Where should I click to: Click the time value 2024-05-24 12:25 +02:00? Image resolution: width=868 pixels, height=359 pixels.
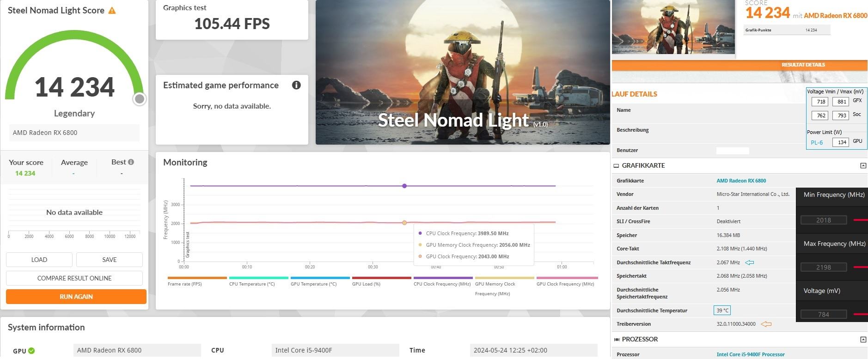pyautogui.click(x=533, y=350)
